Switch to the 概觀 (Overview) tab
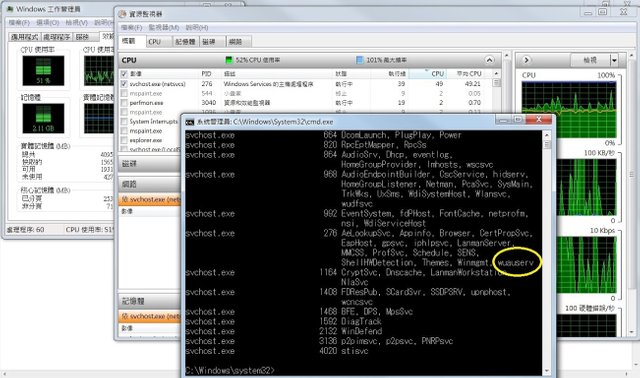Viewport: 640px width, 378px height. coord(132,41)
